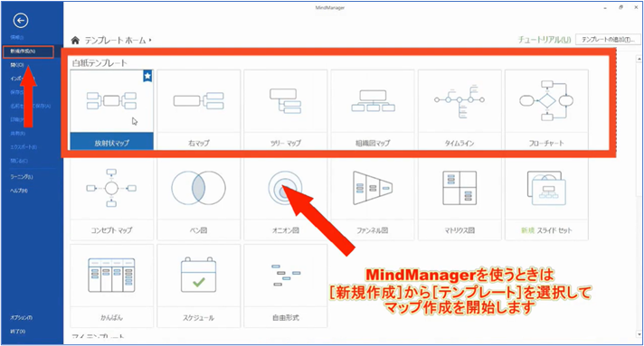The image size is (644, 346).
Task: Open ヘルプ in the sidebar
Action: (x=19, y=191)
